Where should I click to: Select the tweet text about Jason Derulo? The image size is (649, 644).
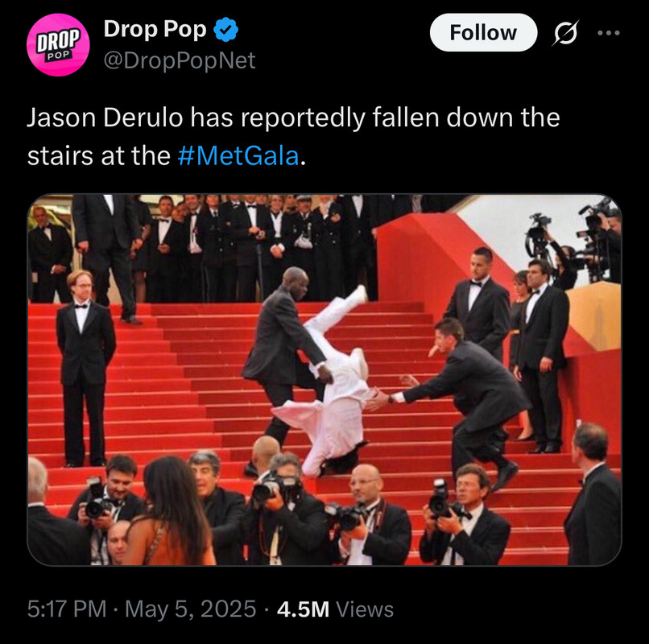click(x=293, y=137)
